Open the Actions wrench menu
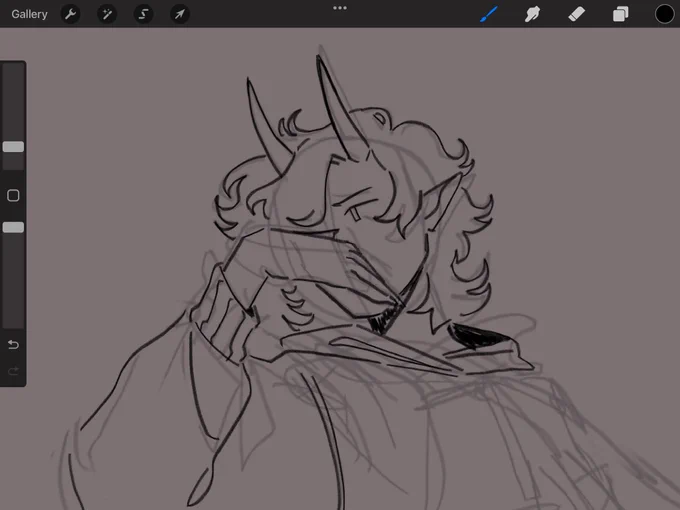 [x=70, y=14]
